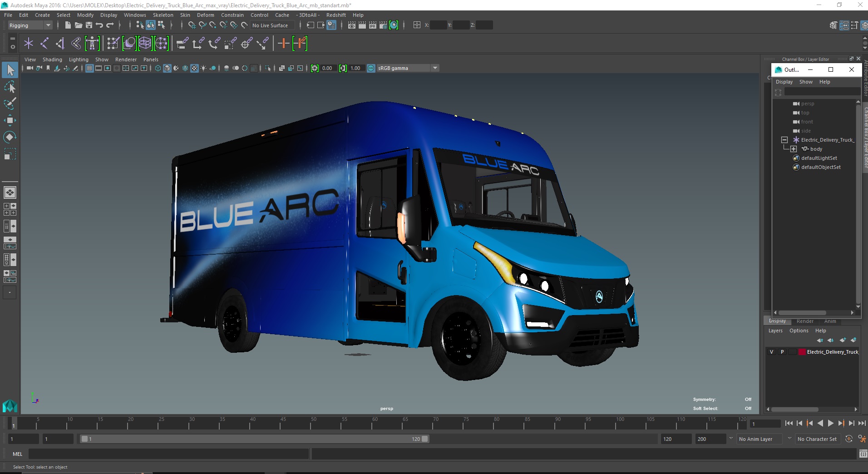868x474 pixels.
Task: Click the Create IK Handle shelf icon
Action: coord(60,44)
